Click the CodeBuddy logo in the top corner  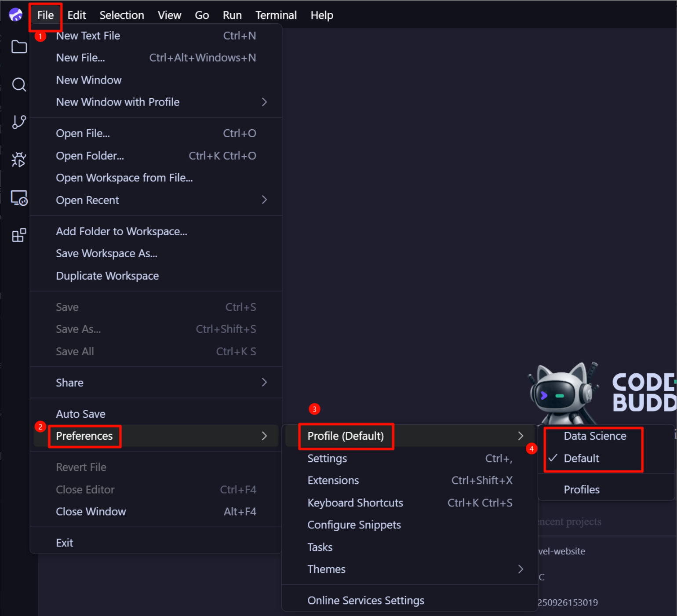click(x=16, y=15)
